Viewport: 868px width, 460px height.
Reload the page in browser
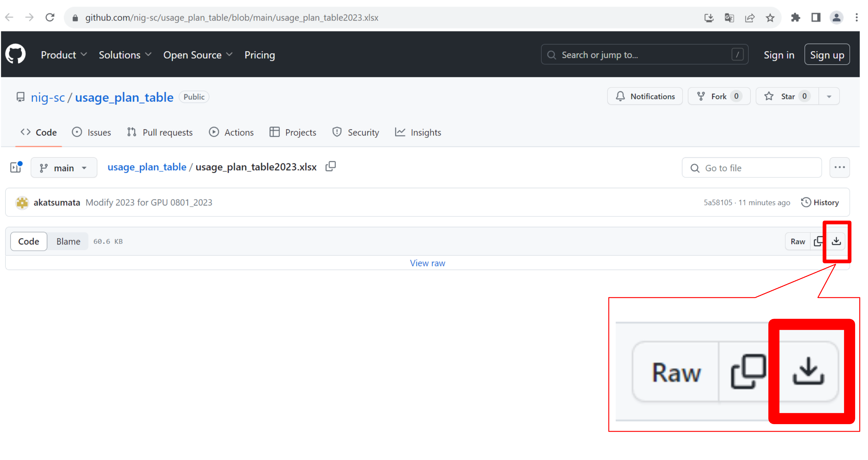50,18
